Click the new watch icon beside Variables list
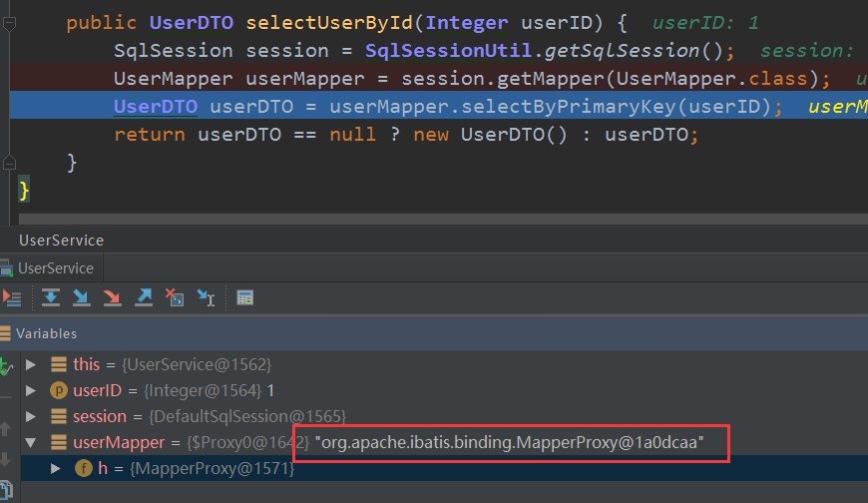 click(x=6, y=366)
